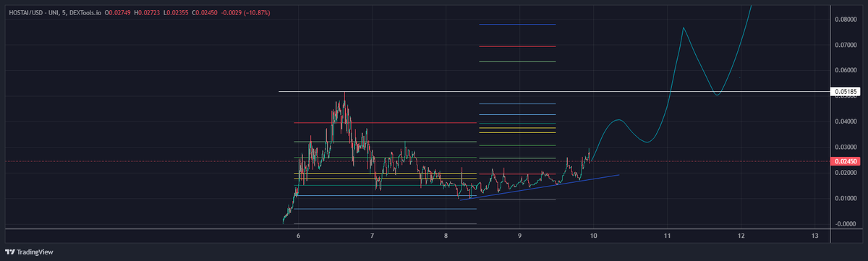868x261 pixels.
Task: Click date 13 on the time axis
Action: click(815, 236)
